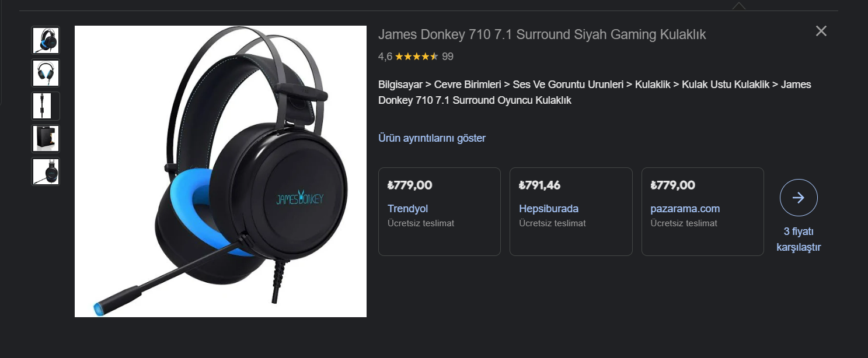Click the ₺791,46 price on Hepsiburada card
The image size is (868, 358).
(x=539, y=185)
